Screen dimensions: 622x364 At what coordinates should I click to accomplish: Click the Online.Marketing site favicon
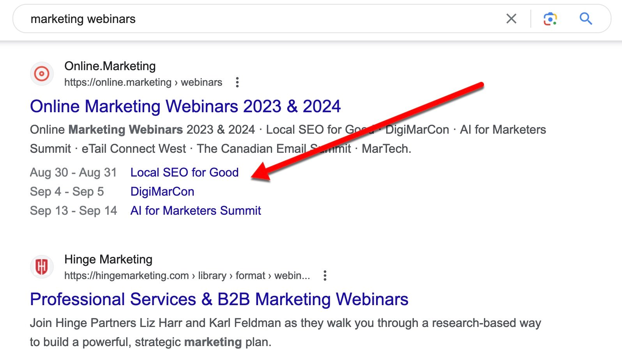pos(42,74)
